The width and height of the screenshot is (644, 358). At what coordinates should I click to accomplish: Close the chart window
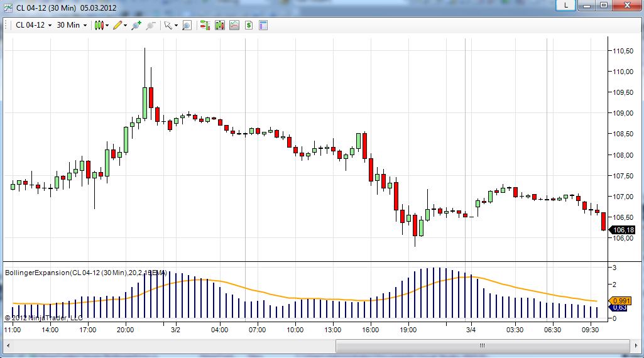627,5
